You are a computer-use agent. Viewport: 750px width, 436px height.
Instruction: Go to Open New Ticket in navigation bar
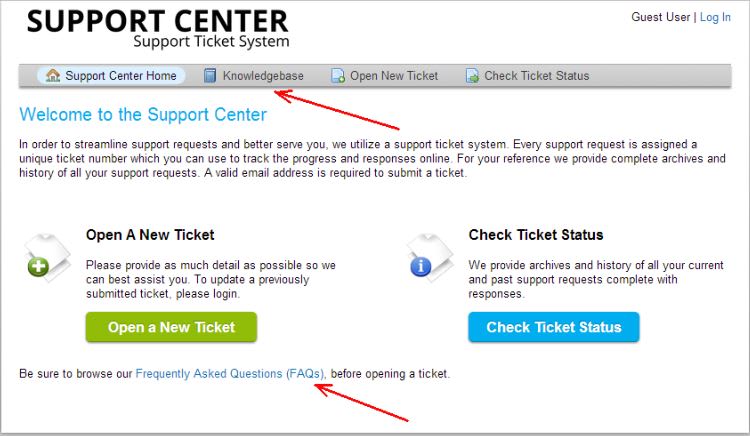(394, 76)
